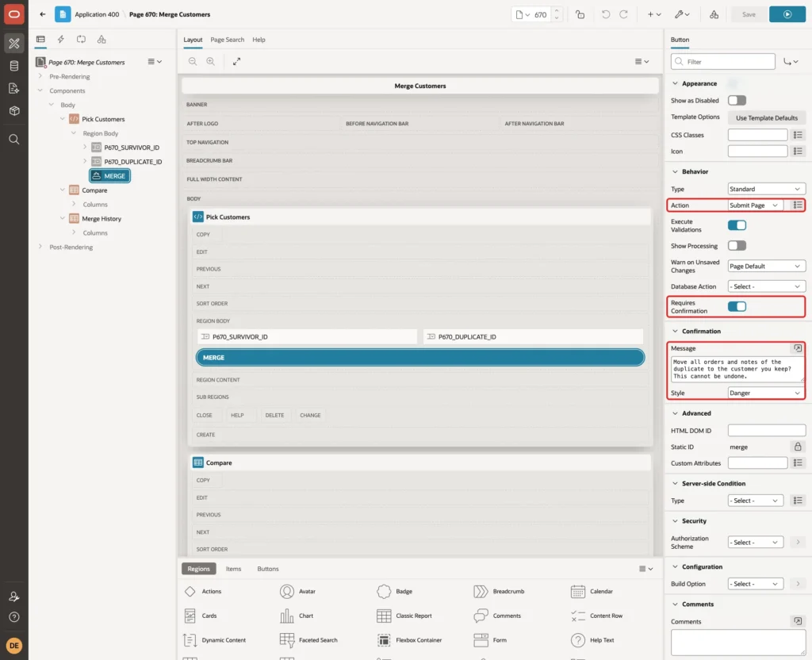Switch to the Items gallery tab
The width and height of the screenshot is (812, 660).
click(x=234, y=569)
